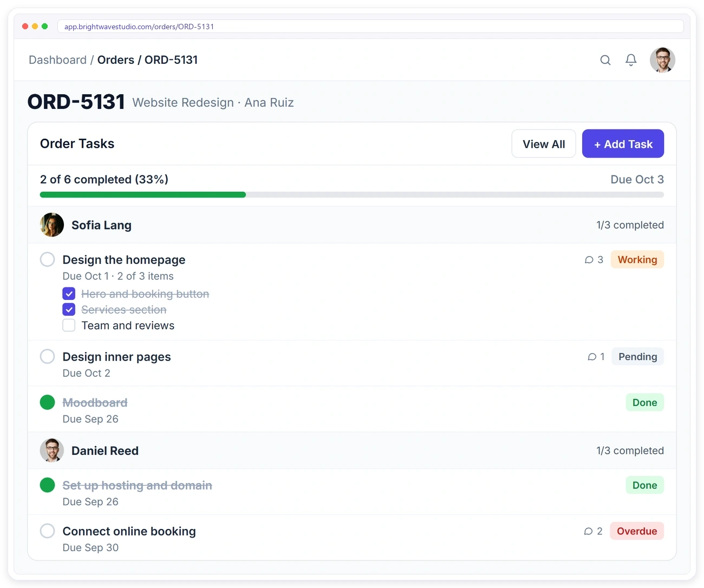Click Sofia Lang's avatar
704x588 pixels.
[x=52, y=225]
